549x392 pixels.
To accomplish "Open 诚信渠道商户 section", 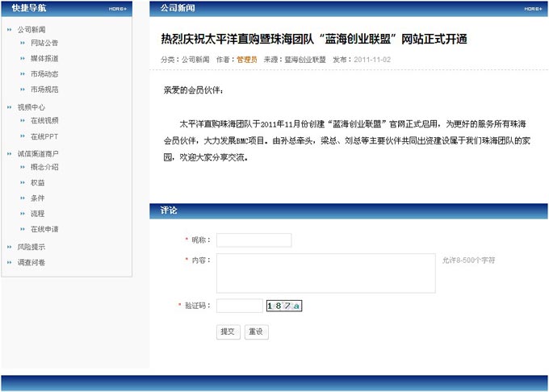I will point(38,154).
